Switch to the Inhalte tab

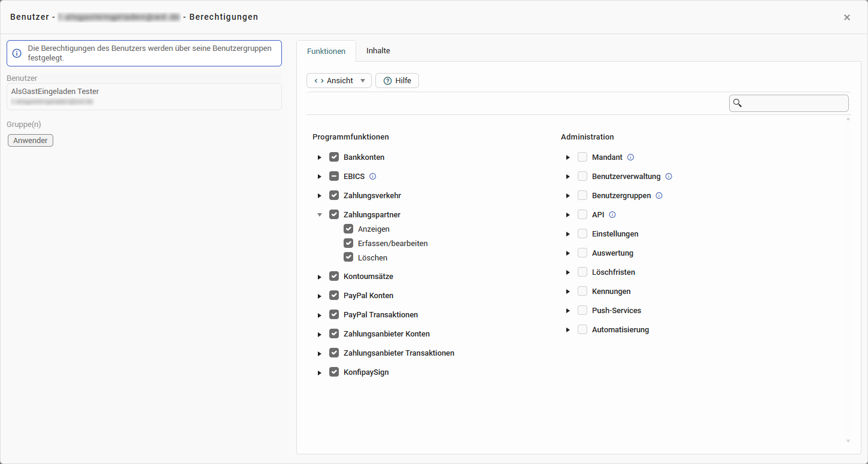pos(378,51)
